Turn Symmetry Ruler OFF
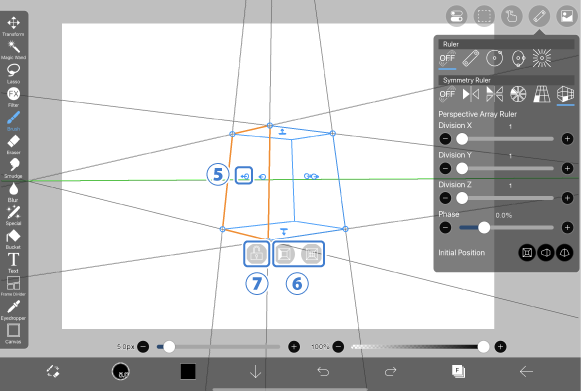Screen dimensions: 581x391 [x=447, y=95]
